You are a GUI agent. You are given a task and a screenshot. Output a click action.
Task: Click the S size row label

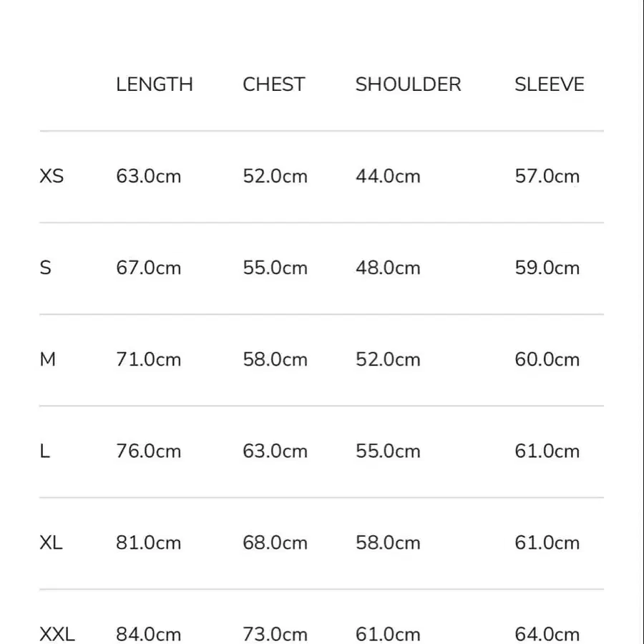tap(46, 268)
